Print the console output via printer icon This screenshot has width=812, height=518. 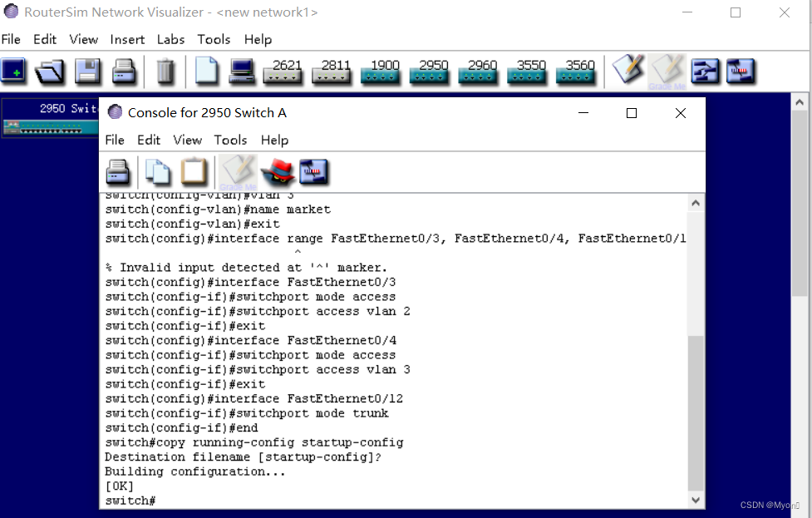[119, 172]
